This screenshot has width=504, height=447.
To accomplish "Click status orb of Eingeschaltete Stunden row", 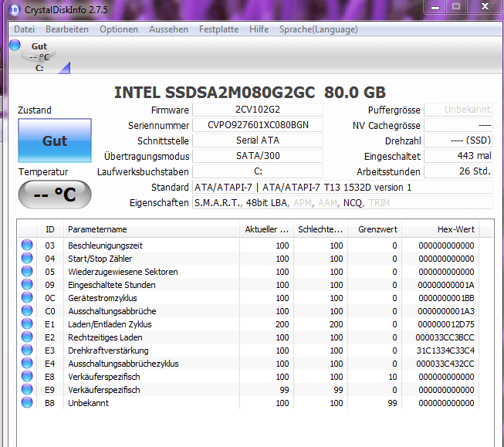I will click(27, 285).
